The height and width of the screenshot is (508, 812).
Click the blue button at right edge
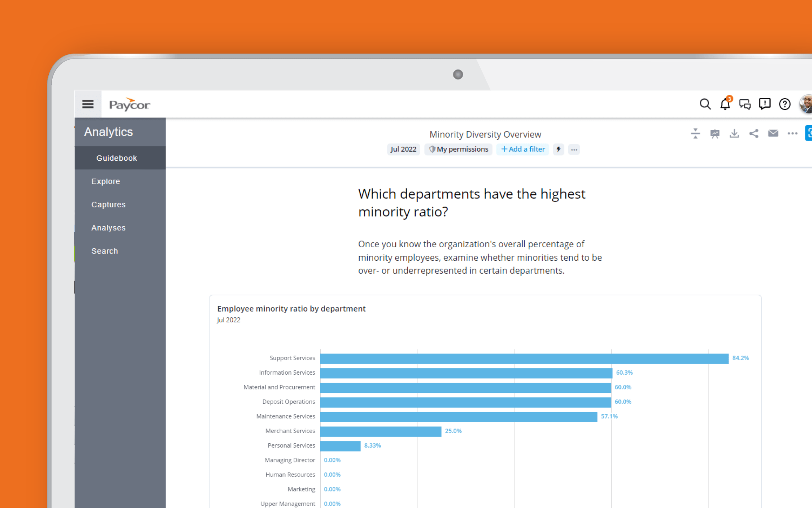(809, 133)
